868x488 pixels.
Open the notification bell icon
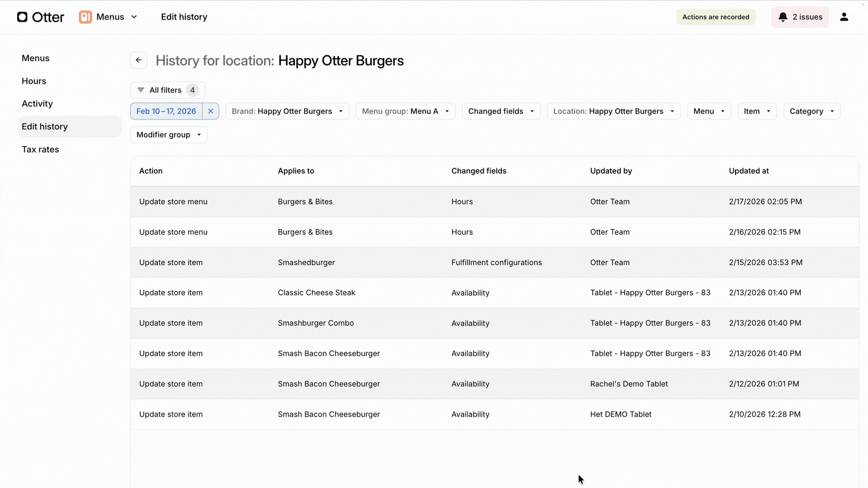[783, 17]
